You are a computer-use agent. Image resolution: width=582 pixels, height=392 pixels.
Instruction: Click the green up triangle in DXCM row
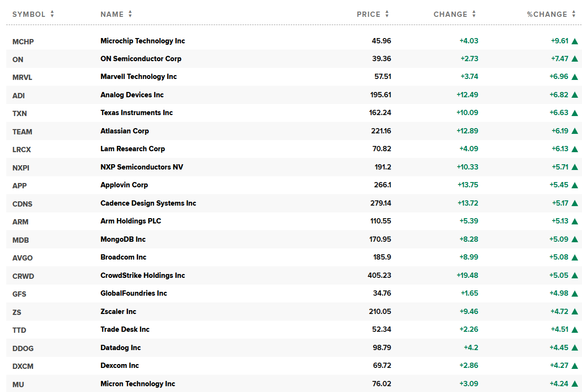[574, 366]
